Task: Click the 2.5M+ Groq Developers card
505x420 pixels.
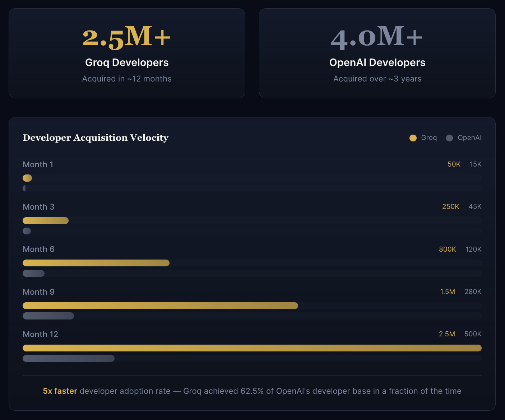Action: [127, 53]
